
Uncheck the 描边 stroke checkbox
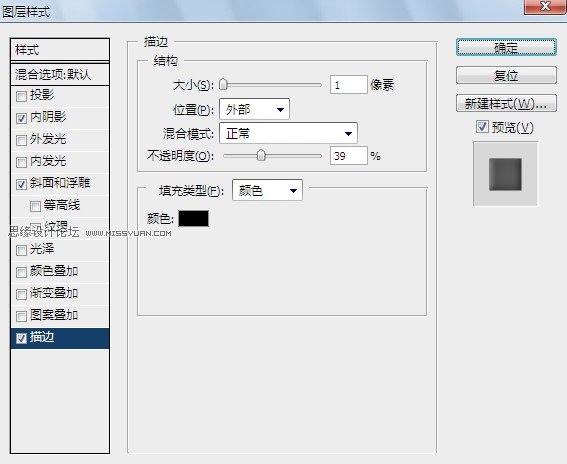click(21, 338)
